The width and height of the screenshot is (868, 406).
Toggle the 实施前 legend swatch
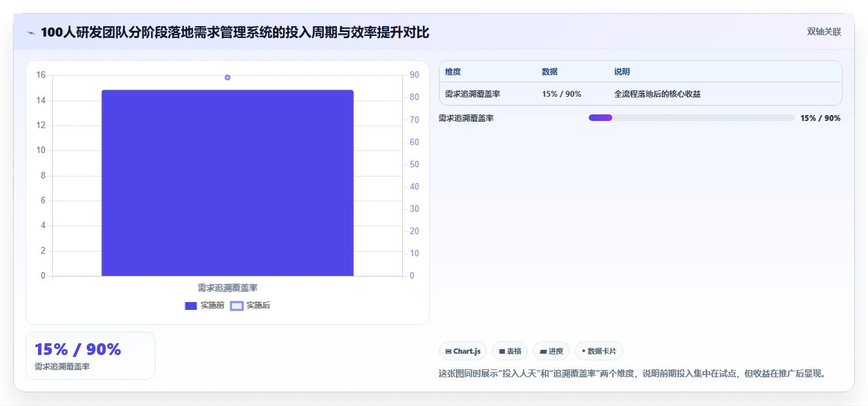[x=191, y=306]
